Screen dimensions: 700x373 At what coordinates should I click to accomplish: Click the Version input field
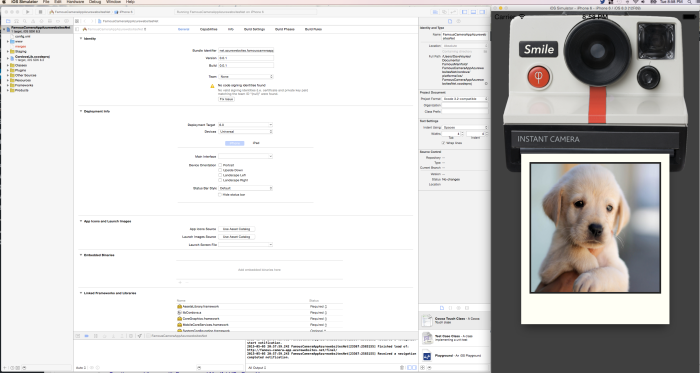pos(246,58)
